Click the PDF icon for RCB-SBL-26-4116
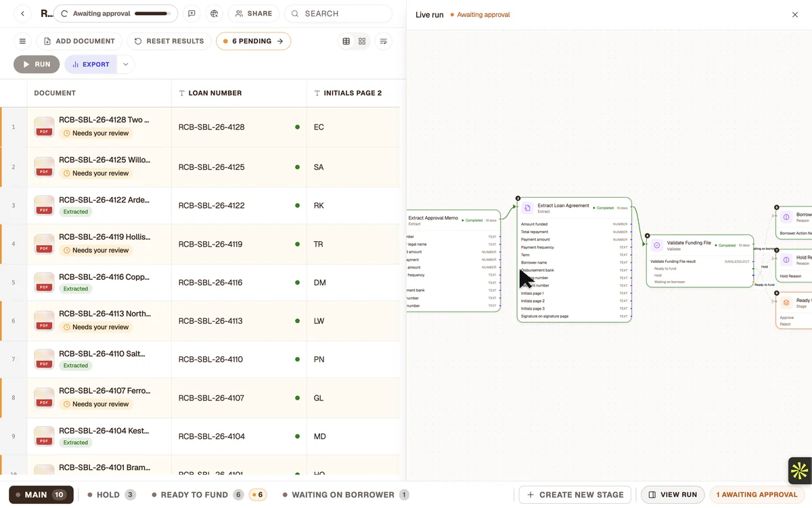The image size is (812, 508). tap(44, 282)
